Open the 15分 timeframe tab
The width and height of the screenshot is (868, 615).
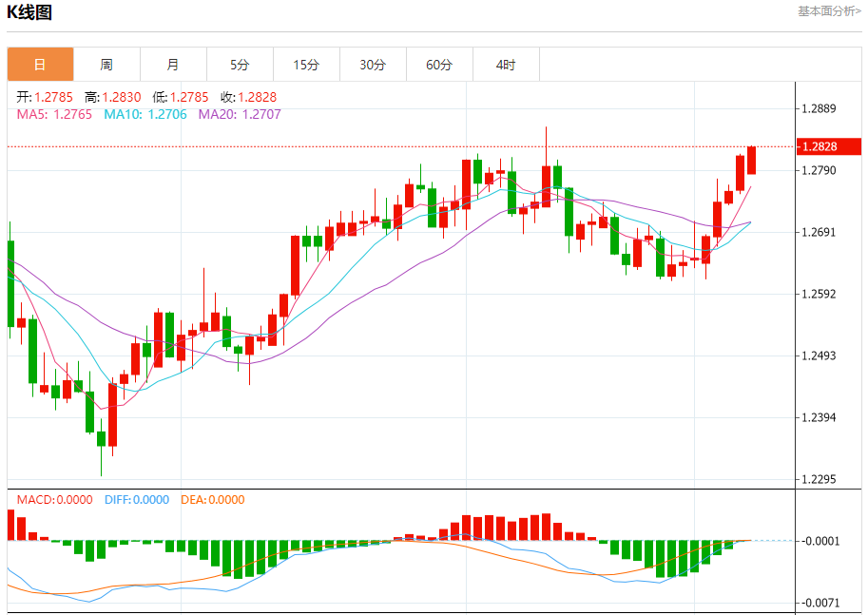pos(306,65)
